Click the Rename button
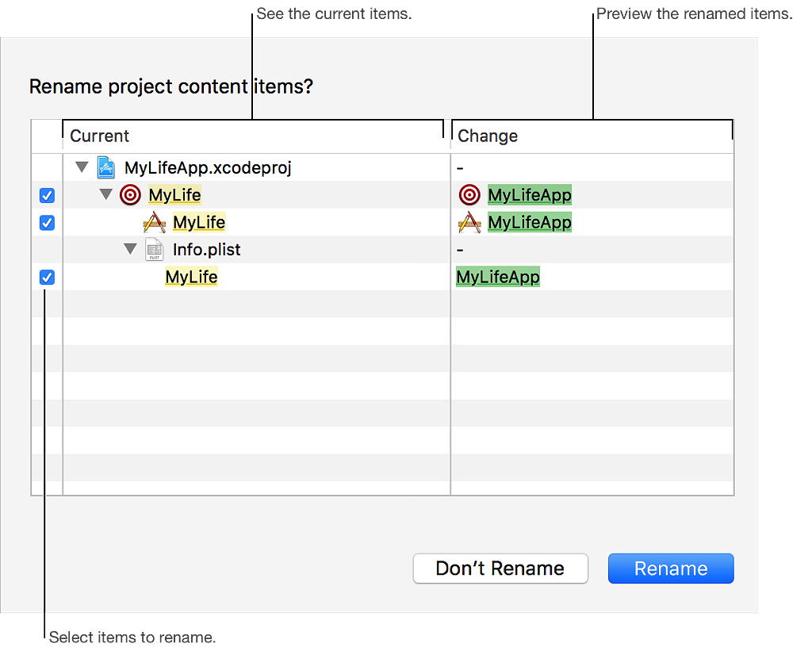Image resolution: width=812 pixels, height=651 pixels. point(671,568)
